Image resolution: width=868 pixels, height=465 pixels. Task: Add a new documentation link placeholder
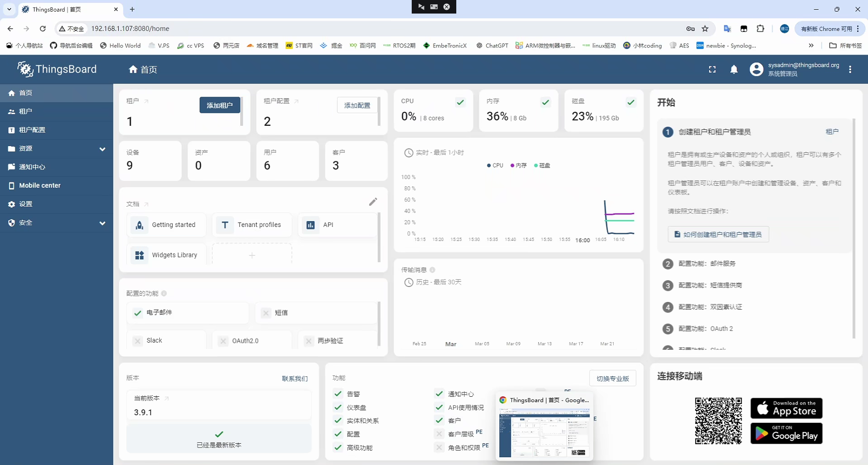[x=252, y=255]
